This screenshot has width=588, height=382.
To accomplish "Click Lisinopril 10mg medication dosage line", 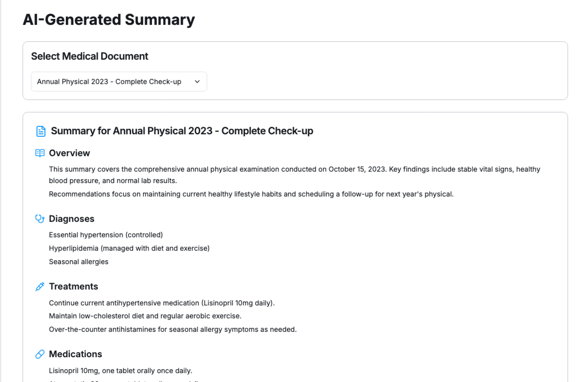I will (120, 371).
